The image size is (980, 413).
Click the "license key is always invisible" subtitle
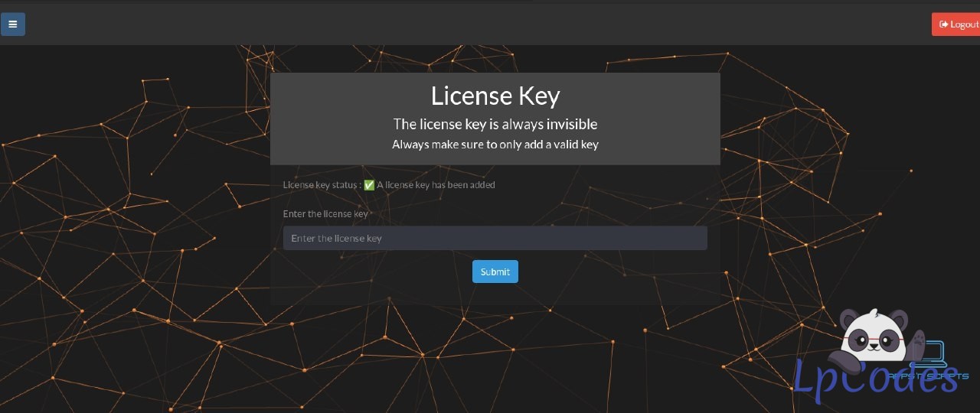click(x=495, y=124)
